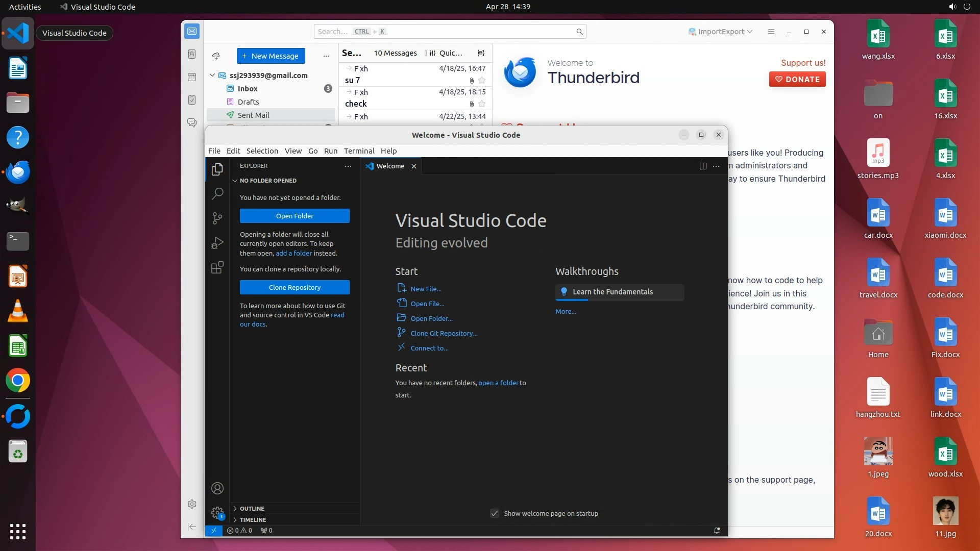980x551 pixels.
Task: Open Run and Debug view icon
Action: pos(217,243)
